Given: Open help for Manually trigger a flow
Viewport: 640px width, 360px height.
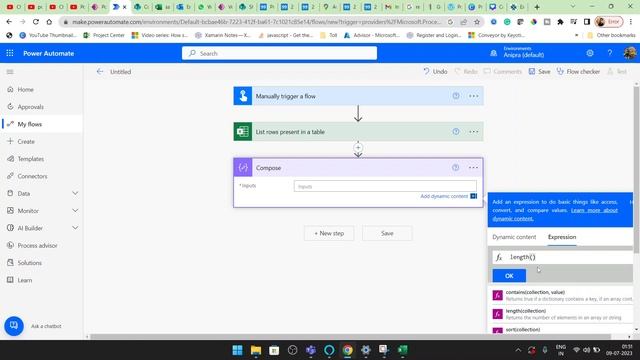Looking at the screenshot, I should 456,96.
